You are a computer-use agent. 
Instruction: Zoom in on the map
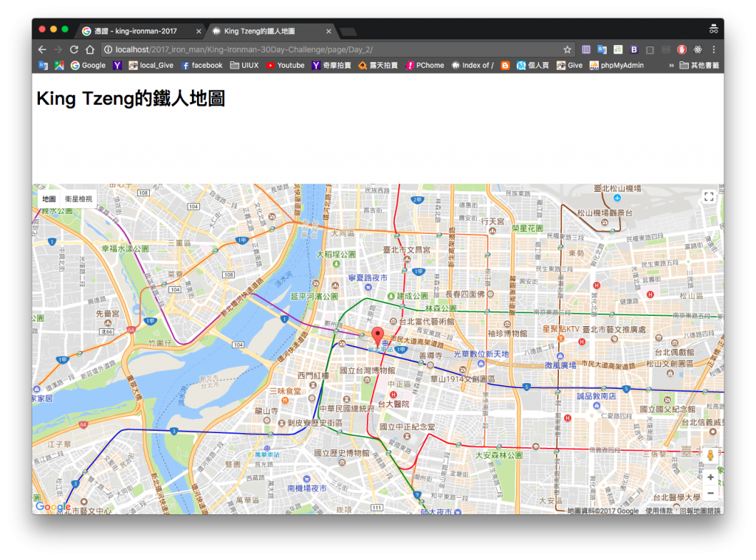710,477
